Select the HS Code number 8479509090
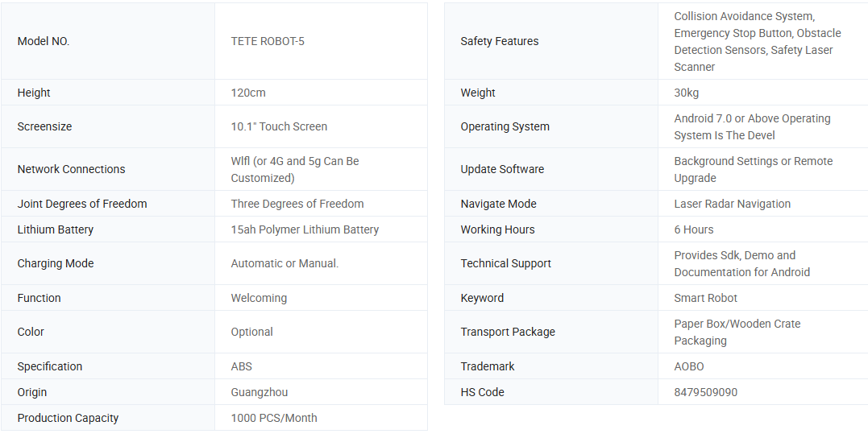Viewport: 868px width, 438px height. [706, 392]
